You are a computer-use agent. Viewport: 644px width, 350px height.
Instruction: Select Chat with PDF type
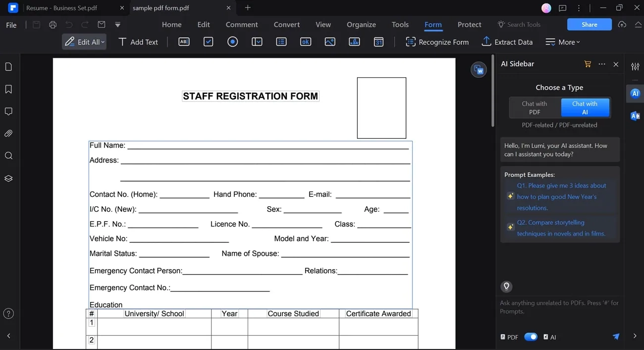(x=535, y=108)
